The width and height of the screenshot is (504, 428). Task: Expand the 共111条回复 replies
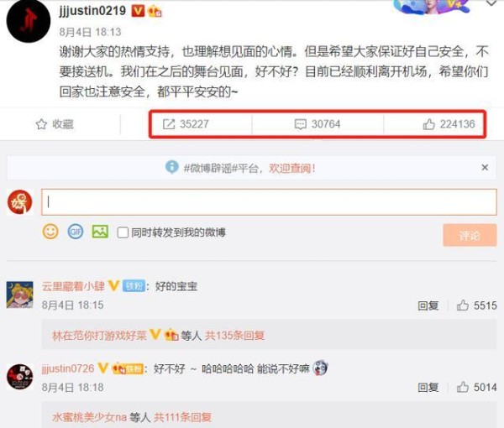(182, 417)
